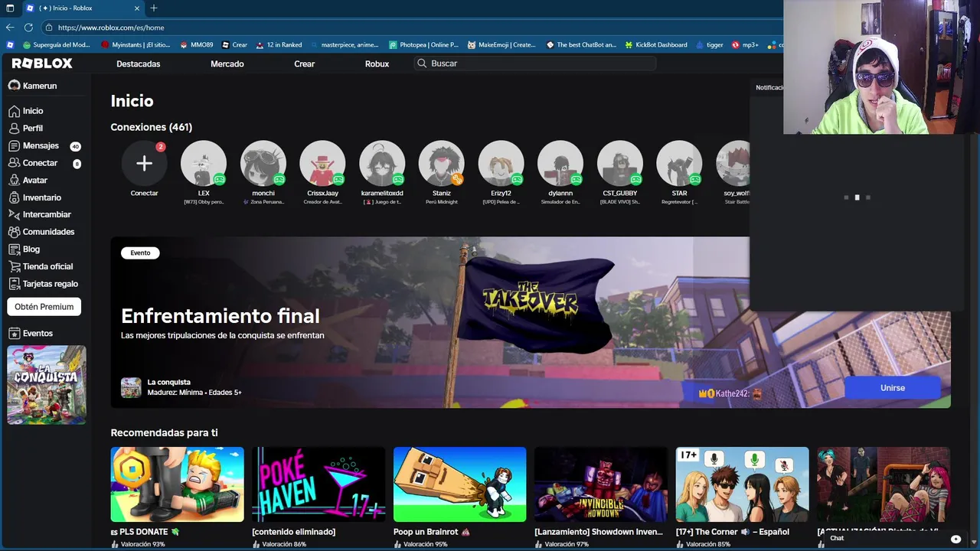Open the Robux menu item
The width and height of the screenshot is (980, 551).
[x=377, y=64]
